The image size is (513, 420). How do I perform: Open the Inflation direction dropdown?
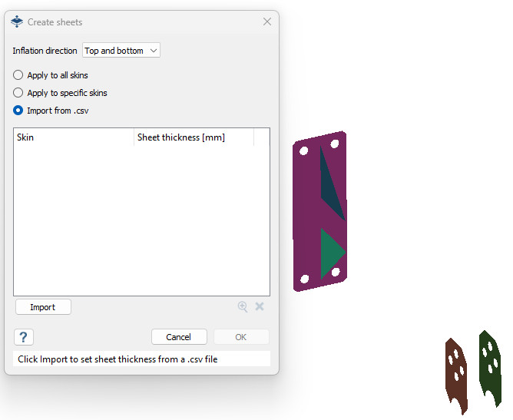coord(121,51)
